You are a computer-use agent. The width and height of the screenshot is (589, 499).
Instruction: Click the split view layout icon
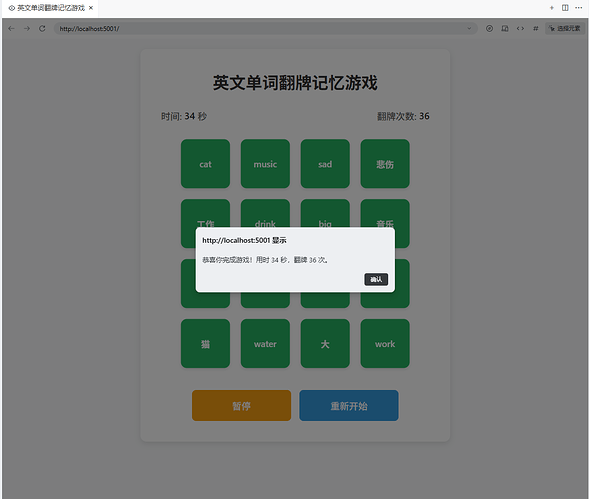pos(565,8)
